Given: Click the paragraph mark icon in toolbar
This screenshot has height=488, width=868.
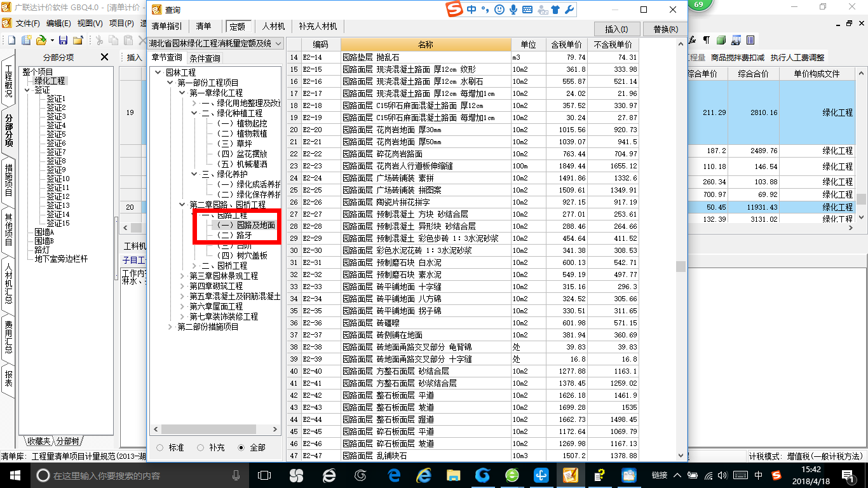Looking at the screenshot, I should (707, 40).
